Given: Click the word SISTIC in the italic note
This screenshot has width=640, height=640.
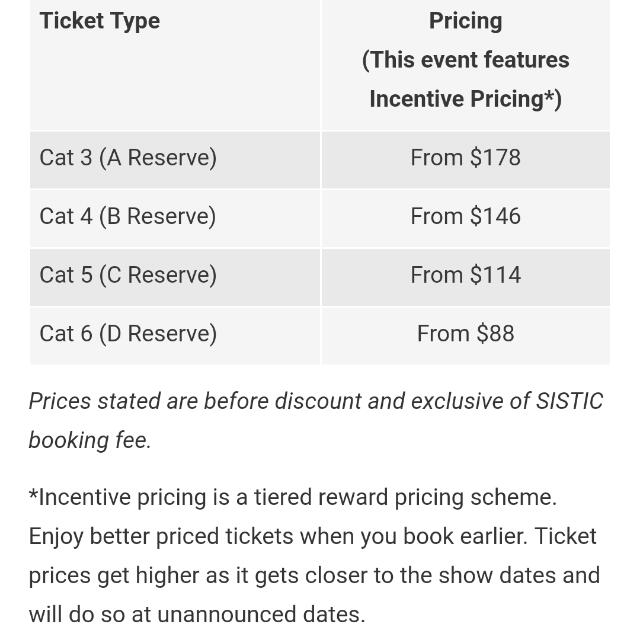Looking at the screenshot, I should [x=569, y=401].
